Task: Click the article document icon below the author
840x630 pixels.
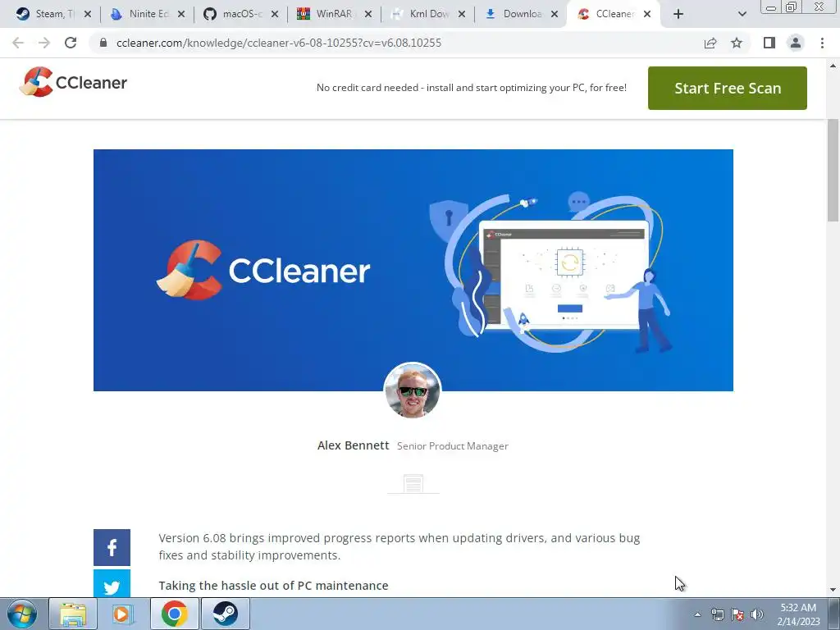Action: pyautogui.click(x=413, y=484)
